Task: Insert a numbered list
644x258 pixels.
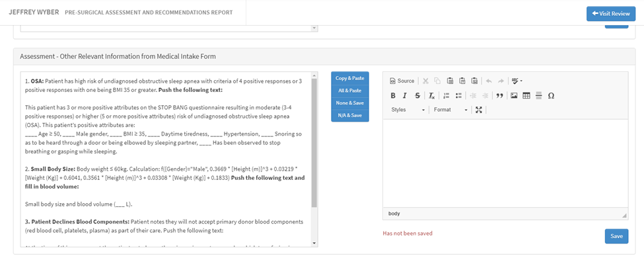Action: click(x=447, y=95)
